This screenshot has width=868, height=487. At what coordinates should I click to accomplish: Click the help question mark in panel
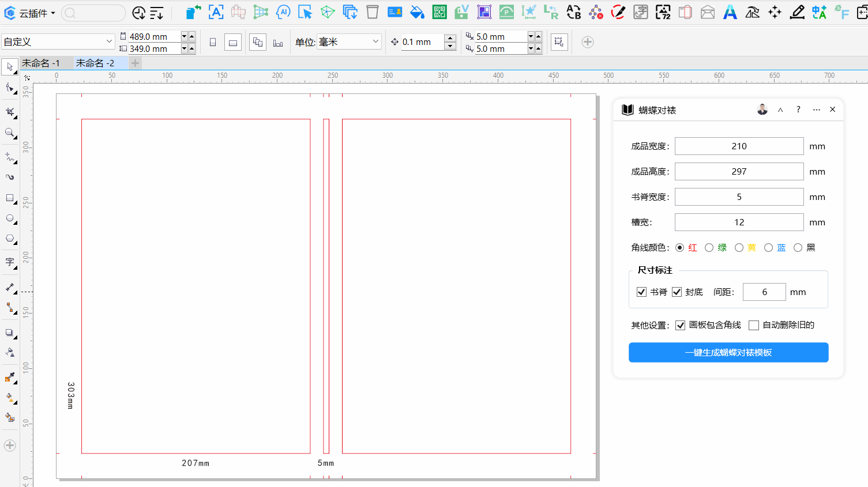point(798,110)
